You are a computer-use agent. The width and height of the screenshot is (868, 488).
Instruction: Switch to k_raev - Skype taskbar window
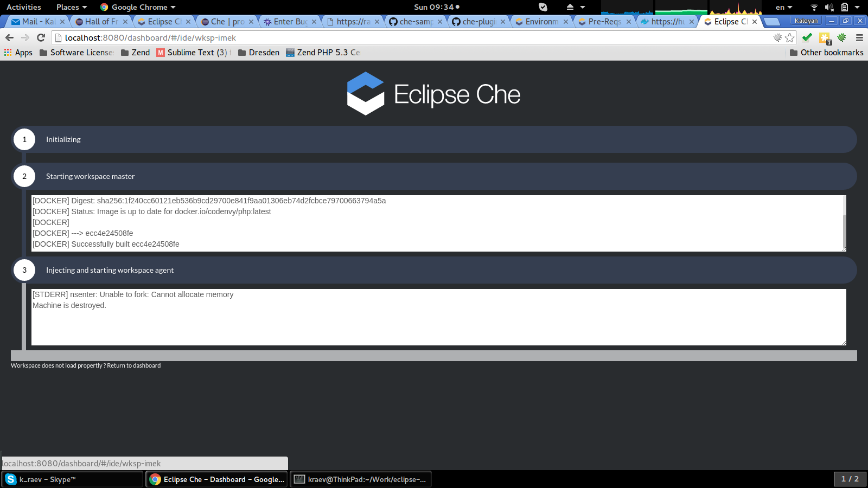pyautogui.click(x=72, y=479)
